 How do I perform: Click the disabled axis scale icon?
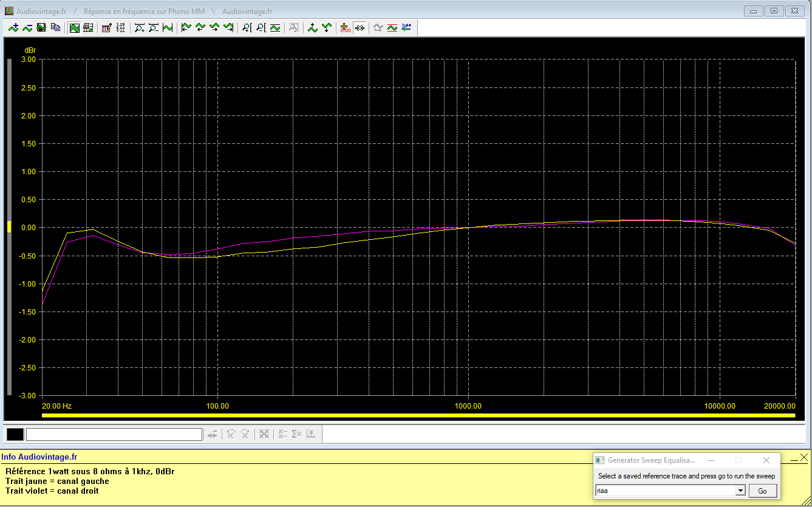pyautogui.click(x=310, y=434)
